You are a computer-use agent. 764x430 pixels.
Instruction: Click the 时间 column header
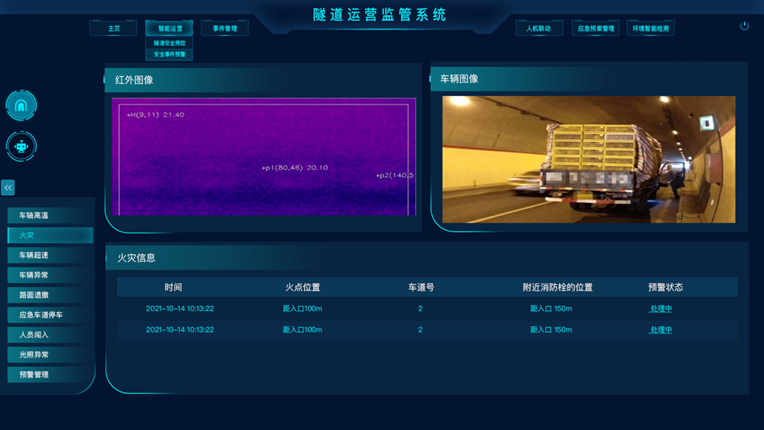pyautogui.click(x=173, y=287)
